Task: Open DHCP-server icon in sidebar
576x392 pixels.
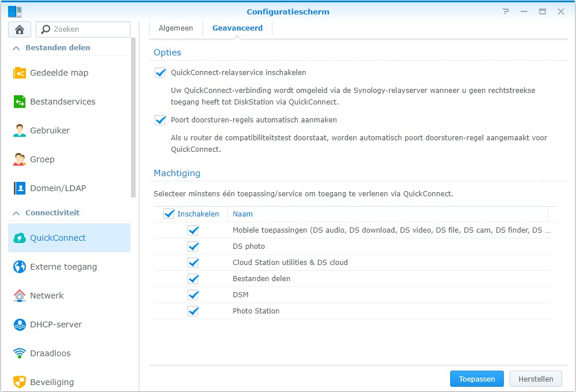Action: click(20, 324)
